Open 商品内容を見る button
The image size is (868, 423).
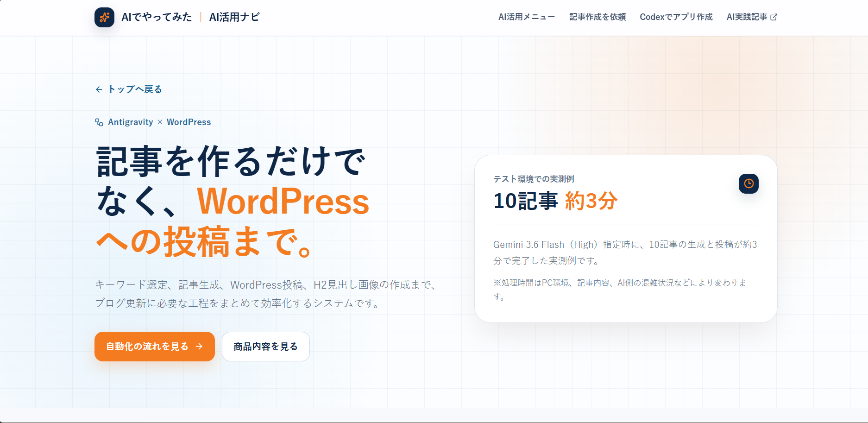pyautogui.click(x=266, y=347)
